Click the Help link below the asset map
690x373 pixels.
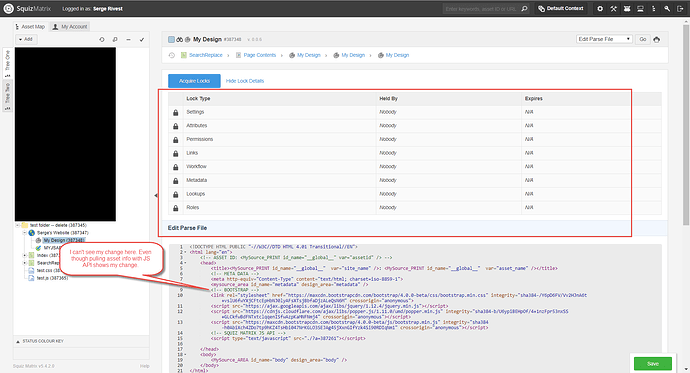click(x=144, y=366)
